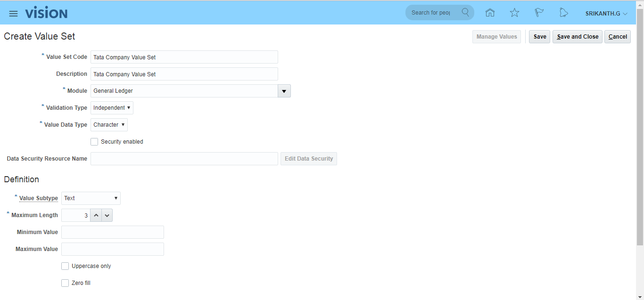Open the SRIKANTH.G user menu
644x300 pixels.
coord(606,14)
